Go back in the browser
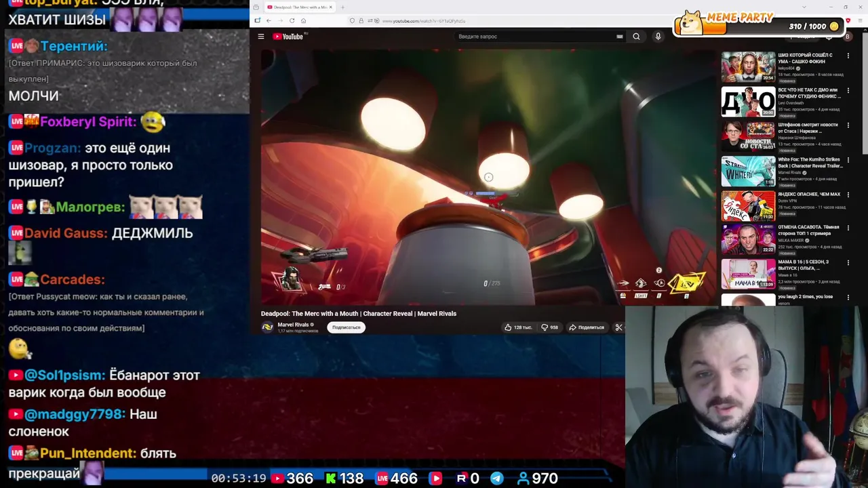The height and width of the screenshot is (488, 868). pyautogui.click(x=269, y=21)
